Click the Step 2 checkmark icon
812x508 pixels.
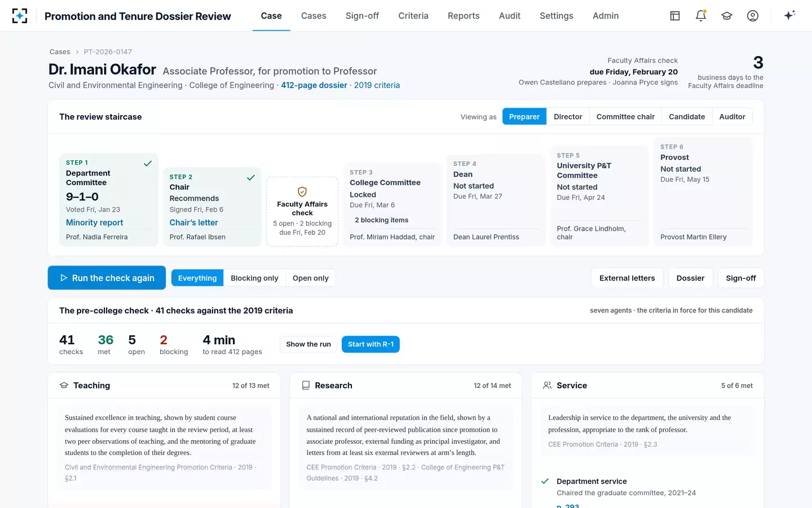coord(251,178)
